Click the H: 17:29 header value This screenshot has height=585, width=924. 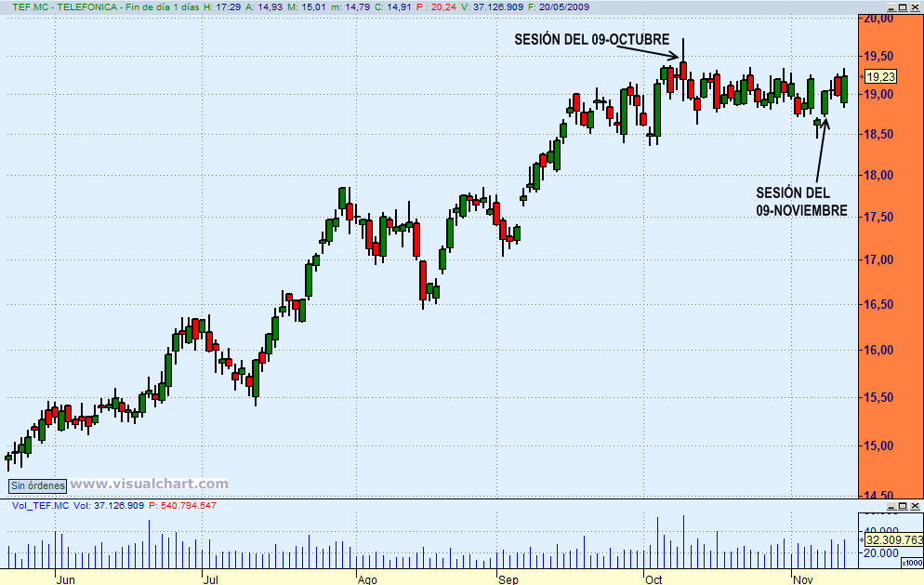(x=221, y=7)
